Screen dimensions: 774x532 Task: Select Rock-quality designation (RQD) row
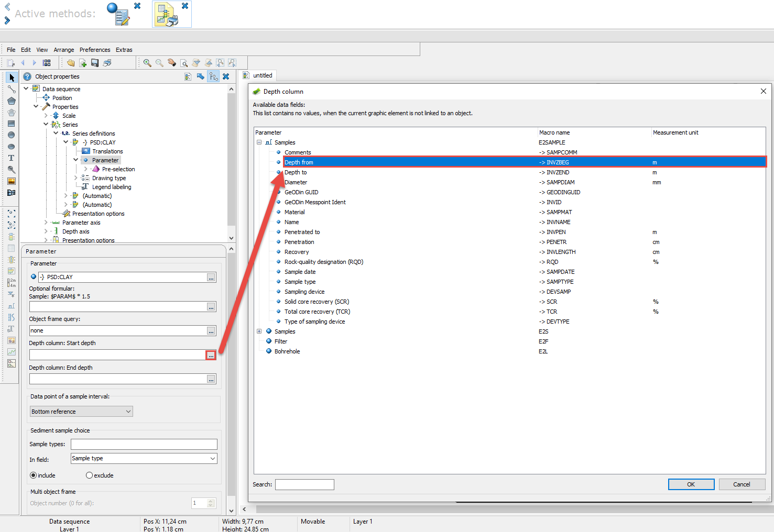509,262
